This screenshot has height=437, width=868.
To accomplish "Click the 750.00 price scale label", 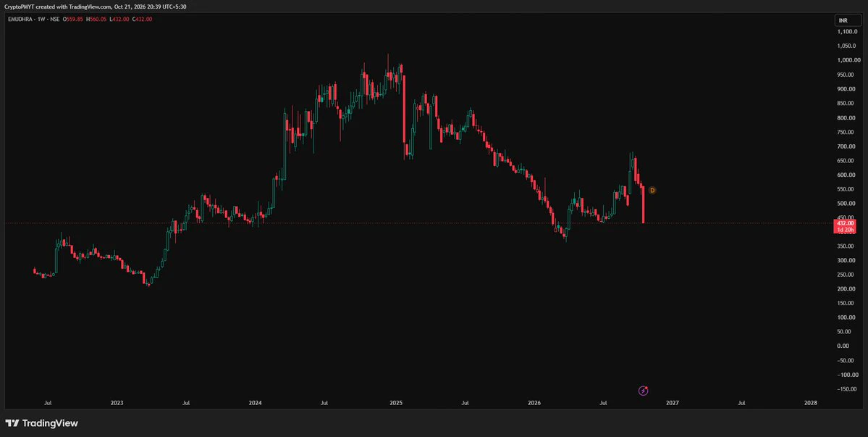I will tap(847, 132).
